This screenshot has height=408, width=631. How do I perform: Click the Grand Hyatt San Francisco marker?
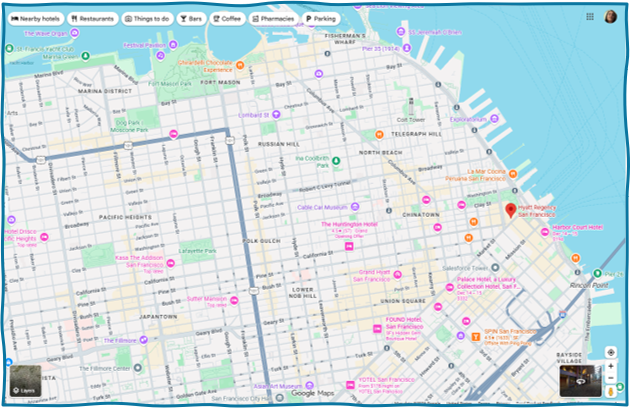tap(397, 275)
